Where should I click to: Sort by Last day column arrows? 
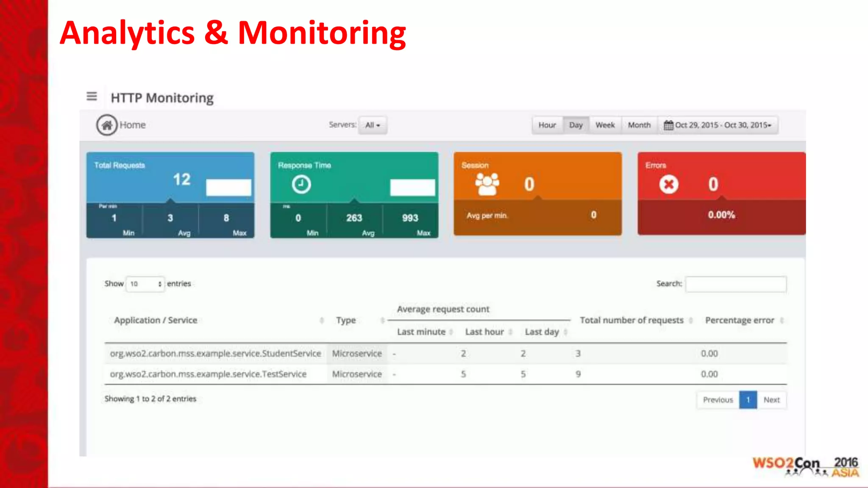[x=565, y=332]
